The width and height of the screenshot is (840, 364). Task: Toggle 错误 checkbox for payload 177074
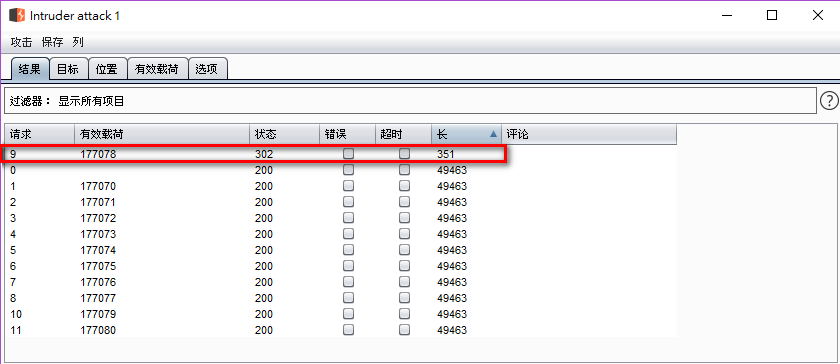tap(349, 250)
